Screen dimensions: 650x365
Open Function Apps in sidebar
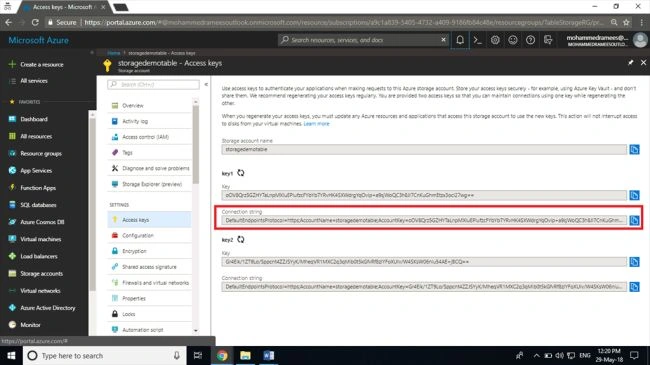point(38,187)
